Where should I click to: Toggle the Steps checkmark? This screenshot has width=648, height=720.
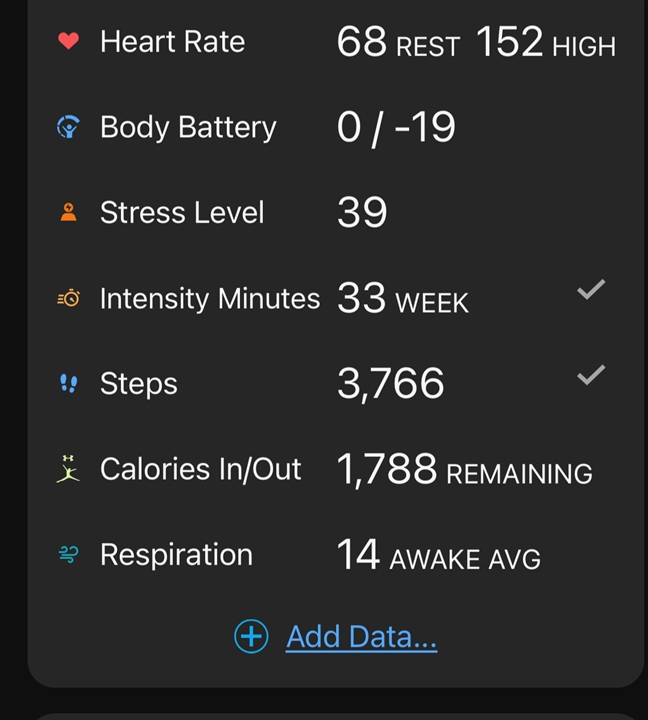click(591, 375)
